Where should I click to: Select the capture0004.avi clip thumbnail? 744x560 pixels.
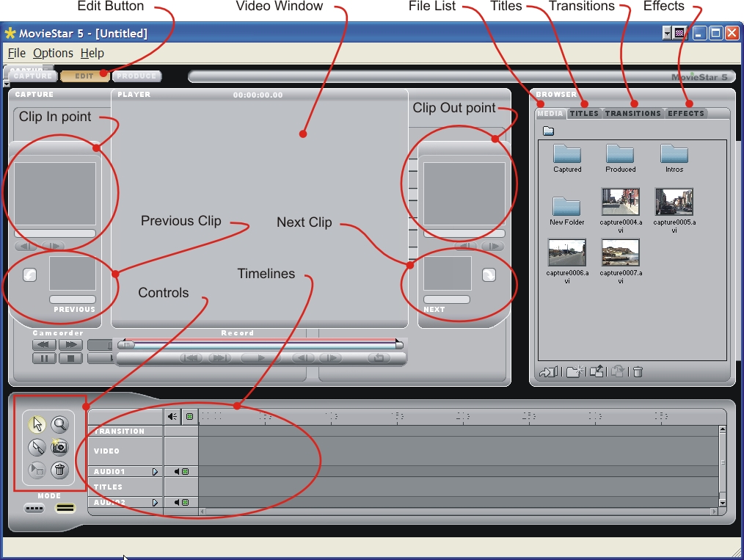(x=620, y=202)
